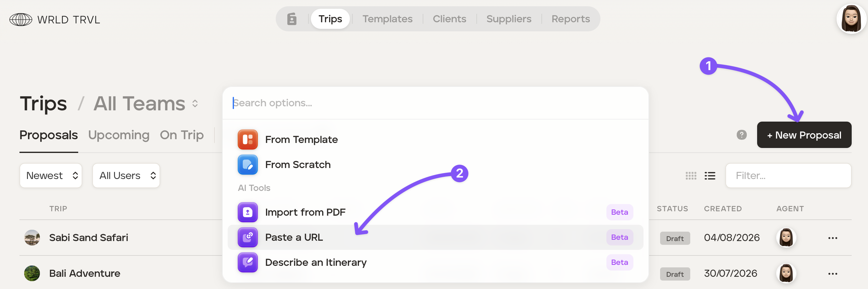Viewport: 868px width, 289px height.
Task: Open Sabi Sand Safari row options menu
Action: [833, 238]
